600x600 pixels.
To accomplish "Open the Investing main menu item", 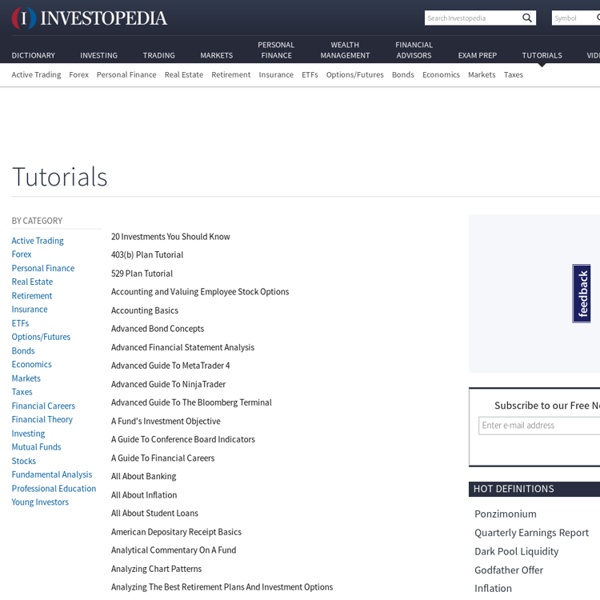I will (99, 55).
